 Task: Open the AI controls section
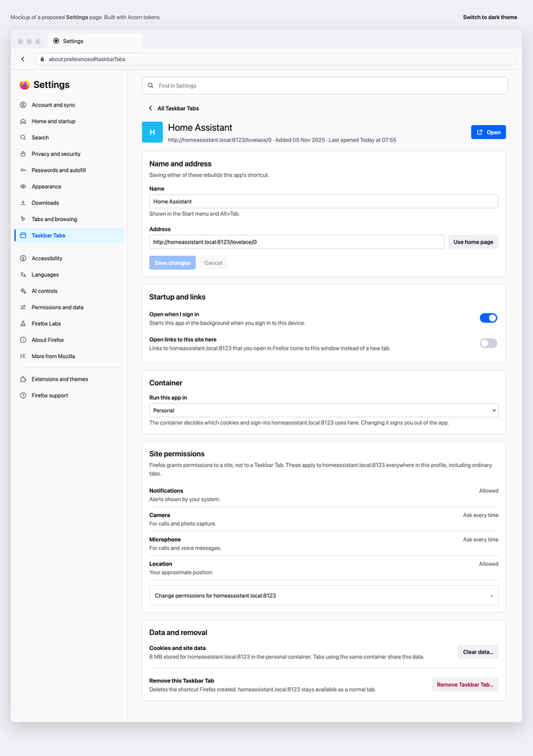69,291
